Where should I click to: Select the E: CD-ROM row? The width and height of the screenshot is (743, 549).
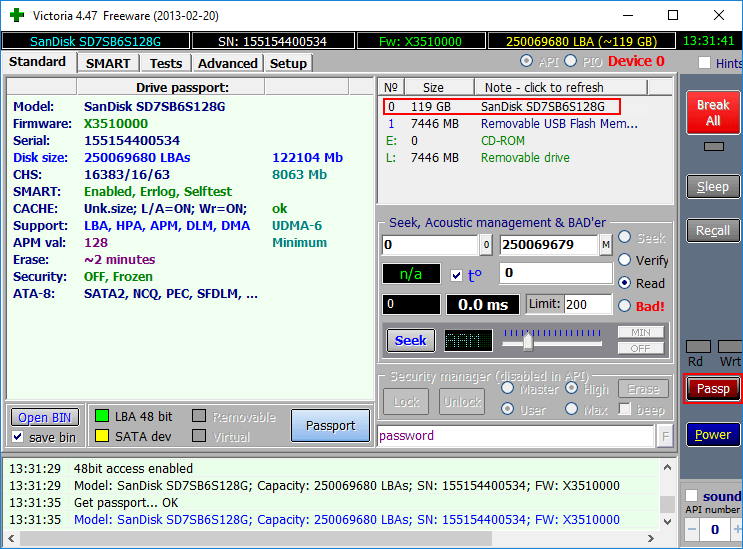coord(525,141)
